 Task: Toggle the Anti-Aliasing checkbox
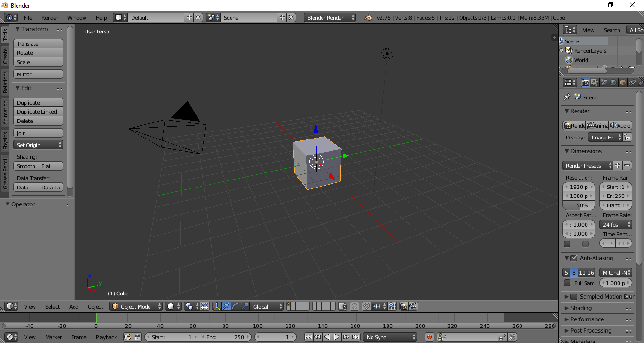click(573, 258)
